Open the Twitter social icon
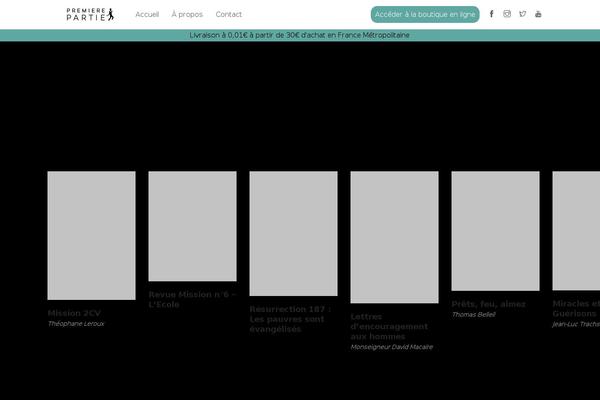 tap(522, 14)
